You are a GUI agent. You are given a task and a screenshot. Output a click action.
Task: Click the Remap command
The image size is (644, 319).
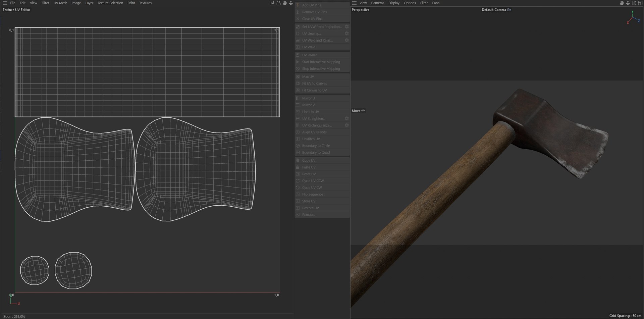322,215
